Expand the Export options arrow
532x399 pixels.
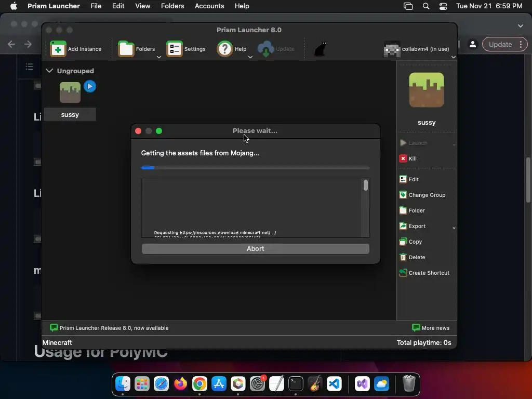click(454, 228)
